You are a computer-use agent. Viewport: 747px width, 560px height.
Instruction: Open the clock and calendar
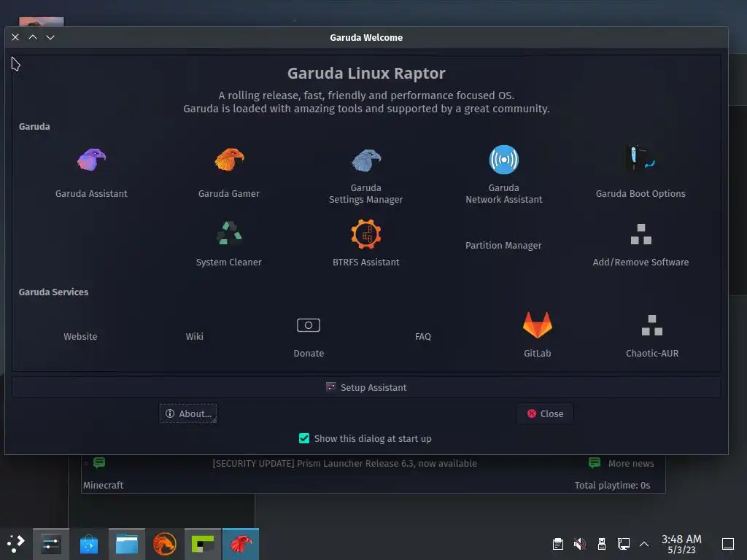click(x=681, y=544)
